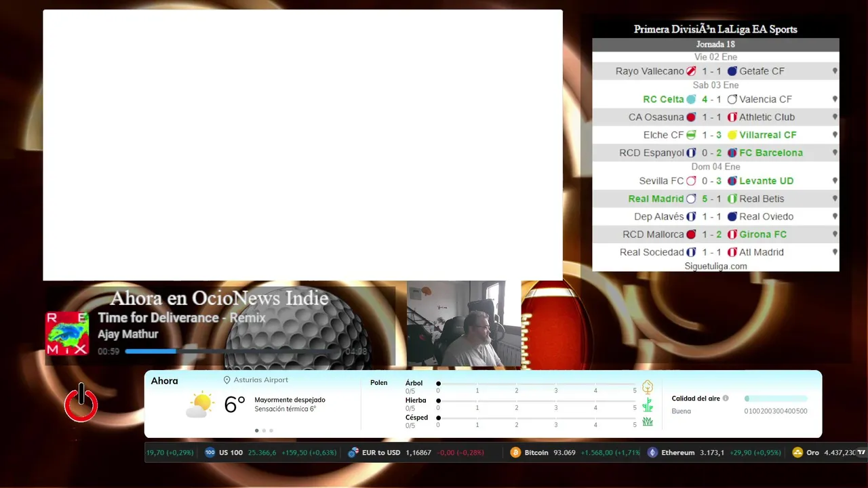The width and height of the screenshot is (868, 488).
Task: Click the Bitcoin price 93.069
Action: point(564,452)
